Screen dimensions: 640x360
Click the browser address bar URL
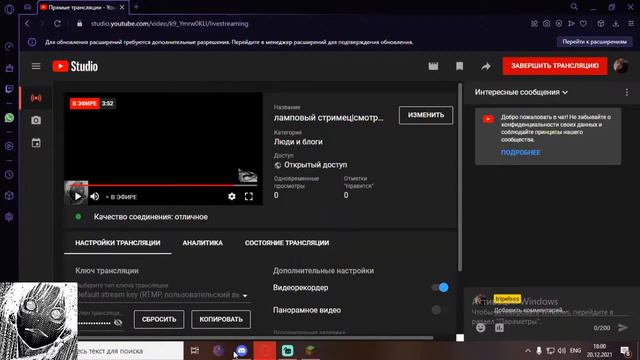pyautogui.click(x=169, y=24)
